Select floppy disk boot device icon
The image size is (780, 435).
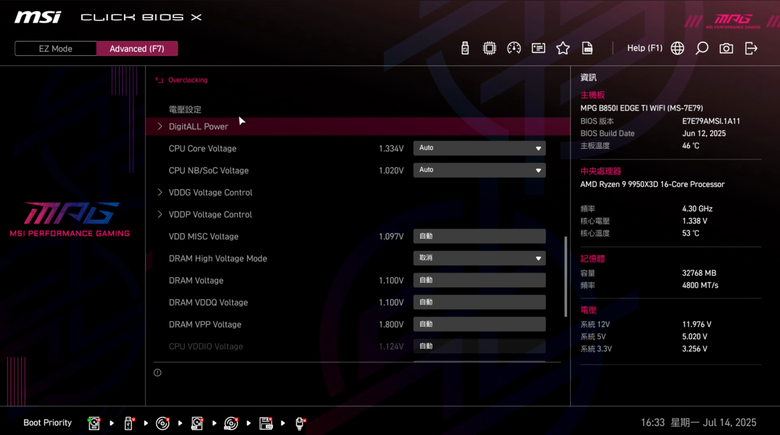pyautogui.click(x=266, y=423)
